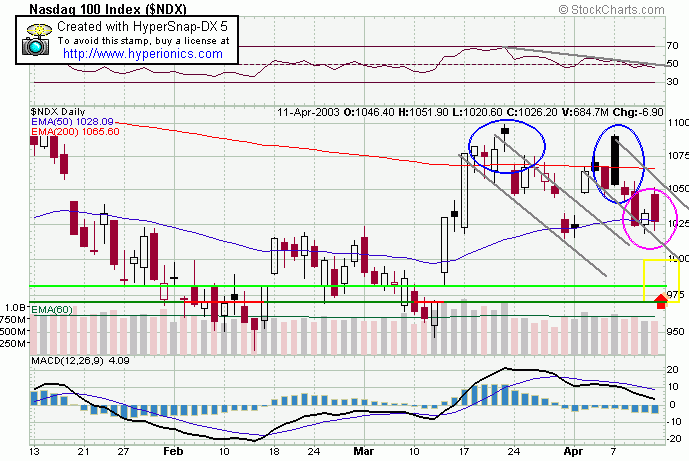Click the 'Nasdaq 100 Index ($NDX)' chart title

(x=108, y=9)
